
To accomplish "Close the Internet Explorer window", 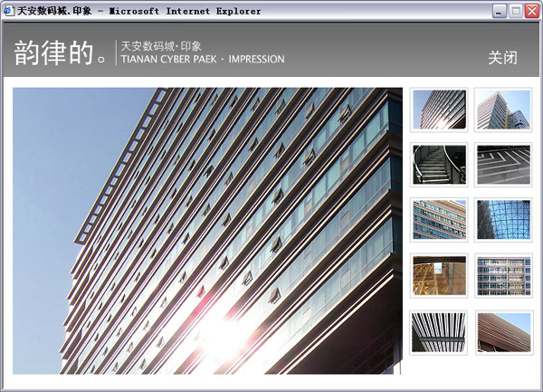I will point(531,11).
